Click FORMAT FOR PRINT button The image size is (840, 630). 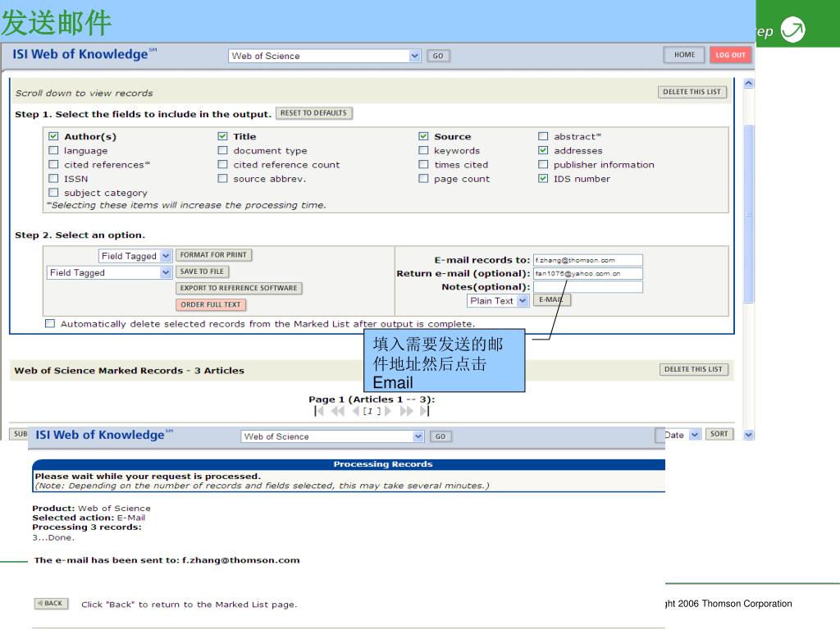pyautogui.click(x=214, y=255)
